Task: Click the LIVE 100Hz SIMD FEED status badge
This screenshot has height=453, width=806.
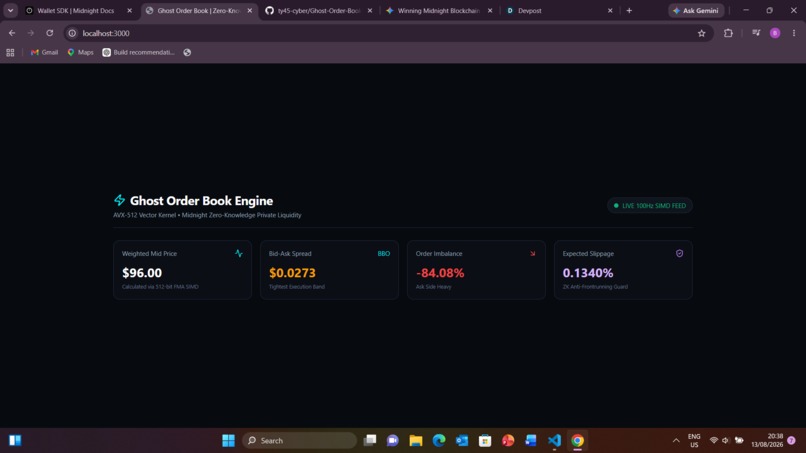Action: [x=650, y=206]
